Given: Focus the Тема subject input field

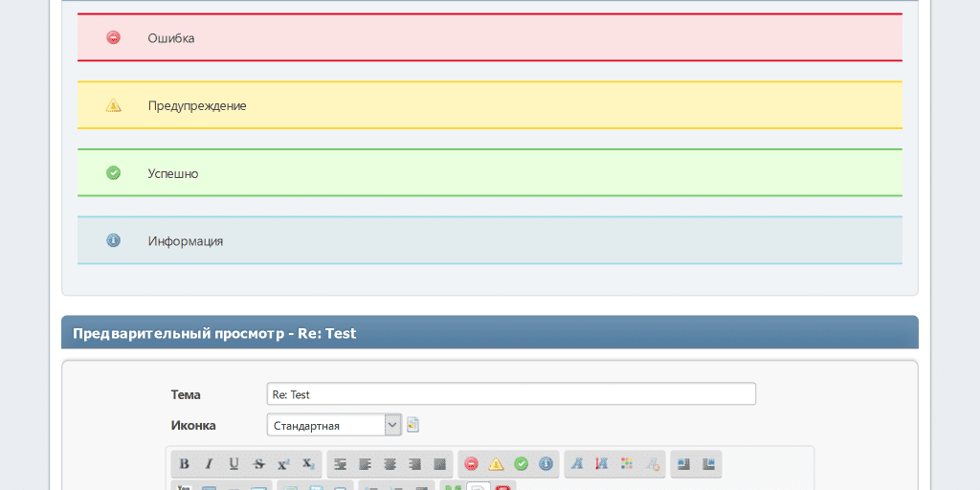Looking at the screenshot, I should coord(511,394).
